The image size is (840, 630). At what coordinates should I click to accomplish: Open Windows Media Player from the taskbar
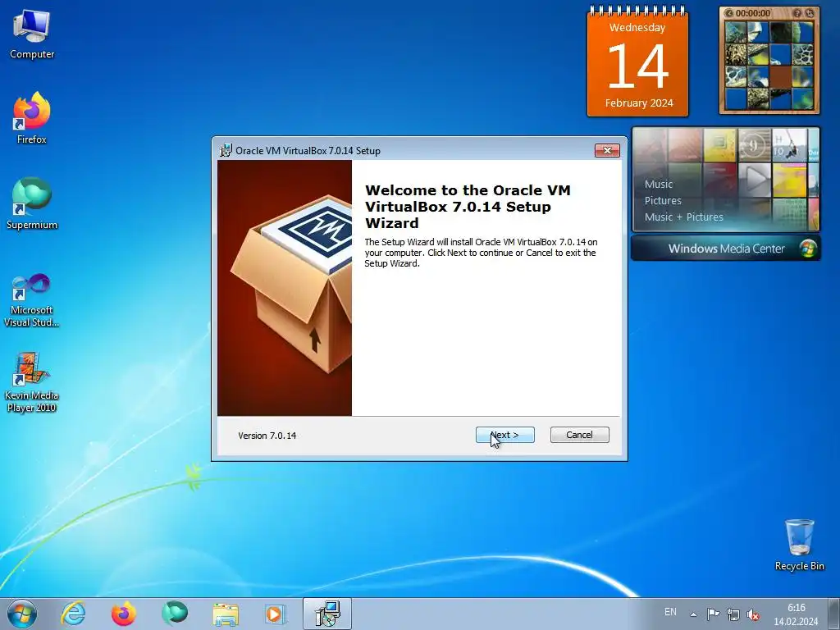pyautogui.click(x=276, y=614)
